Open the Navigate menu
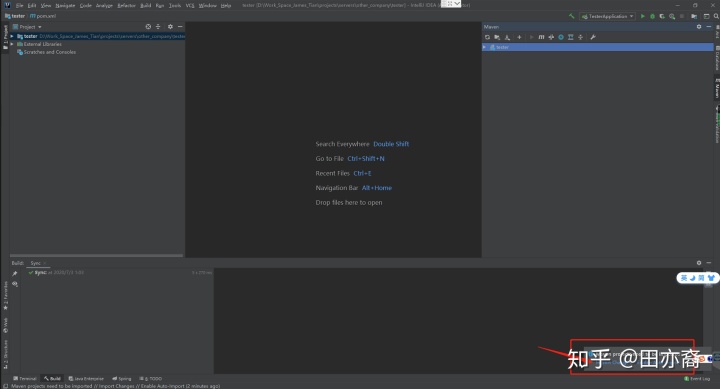Image resolution: width=720 pixels, height=389 pixels. pos(65,6)
